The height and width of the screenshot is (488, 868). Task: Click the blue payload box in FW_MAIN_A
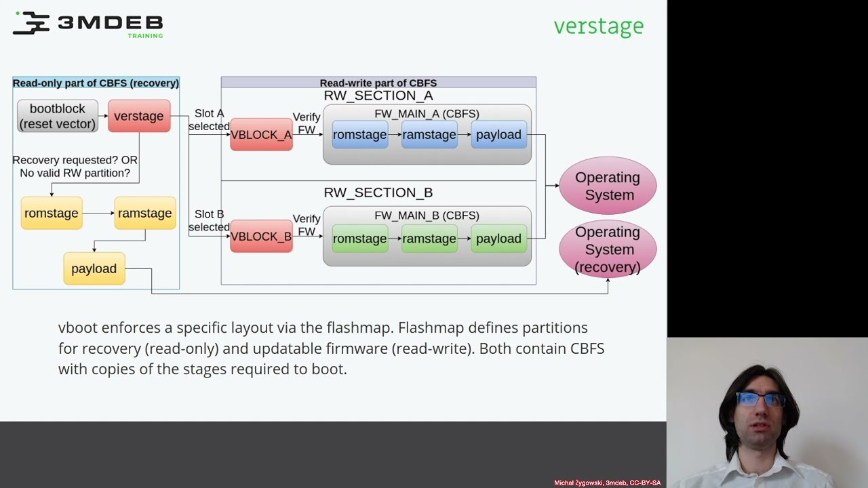(x=498, y=135)
